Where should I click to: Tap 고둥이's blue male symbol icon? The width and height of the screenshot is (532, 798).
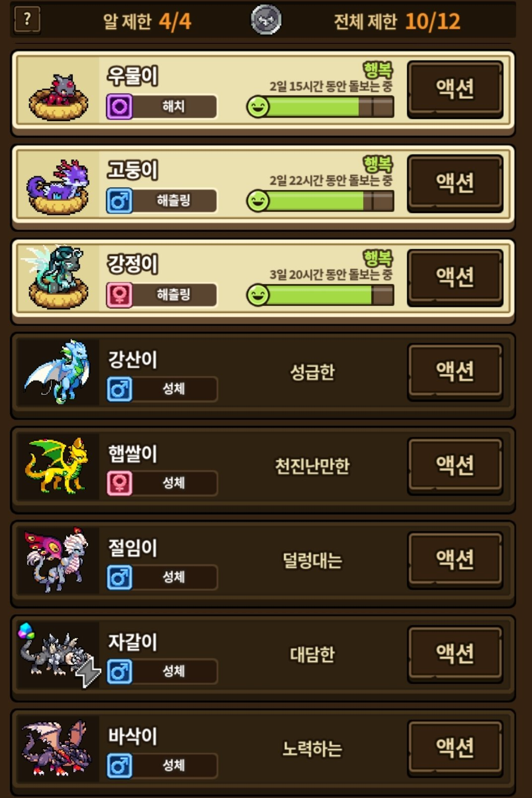click(x=120, y=201)
